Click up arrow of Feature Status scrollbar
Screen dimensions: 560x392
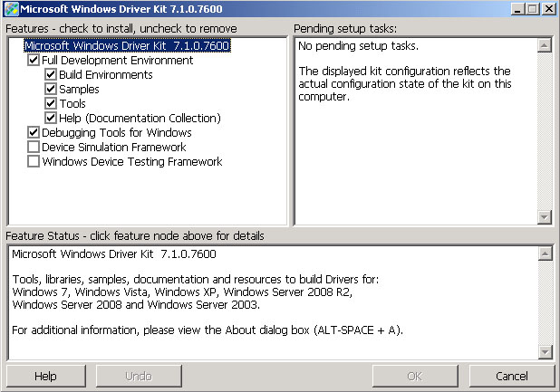545,253
